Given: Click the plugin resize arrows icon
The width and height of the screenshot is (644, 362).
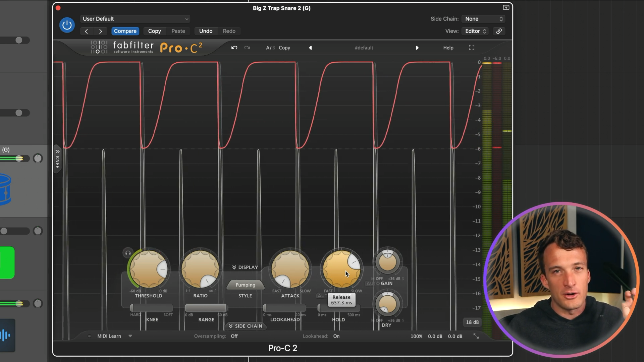Looking at the screenshot, I should click(476, 336).
